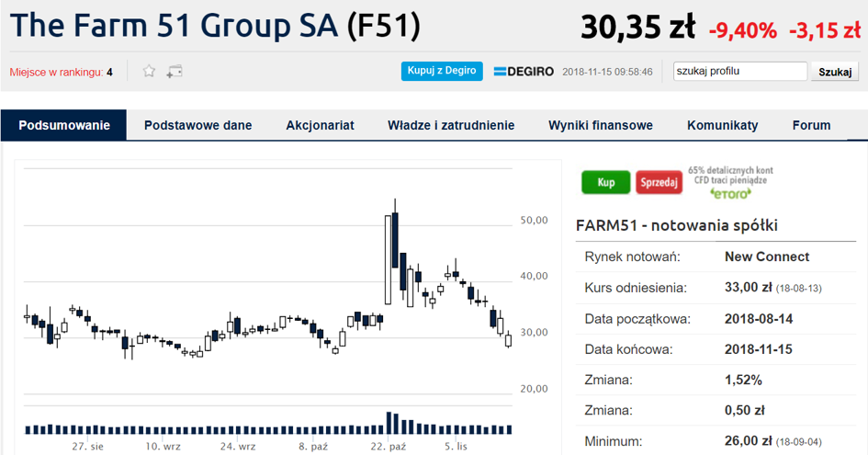Open Wyniki finansowe tab

[x=601, y=125]
